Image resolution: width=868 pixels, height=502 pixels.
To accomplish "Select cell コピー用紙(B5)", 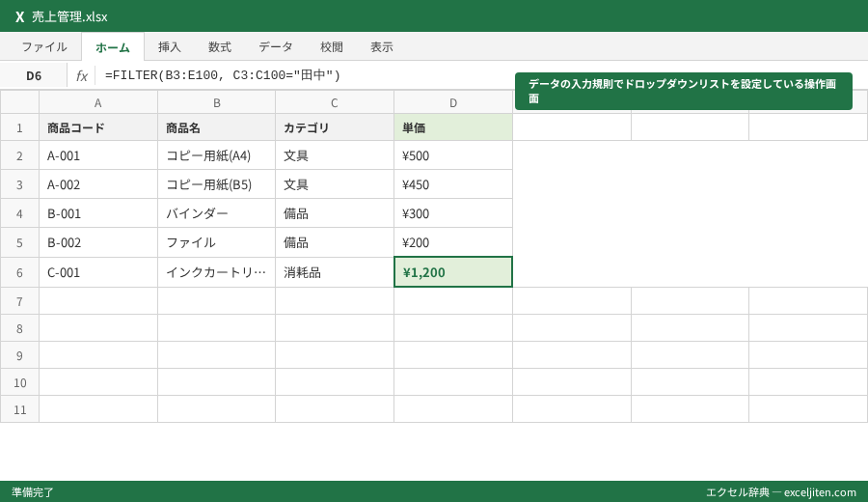I will coord(216,184).
